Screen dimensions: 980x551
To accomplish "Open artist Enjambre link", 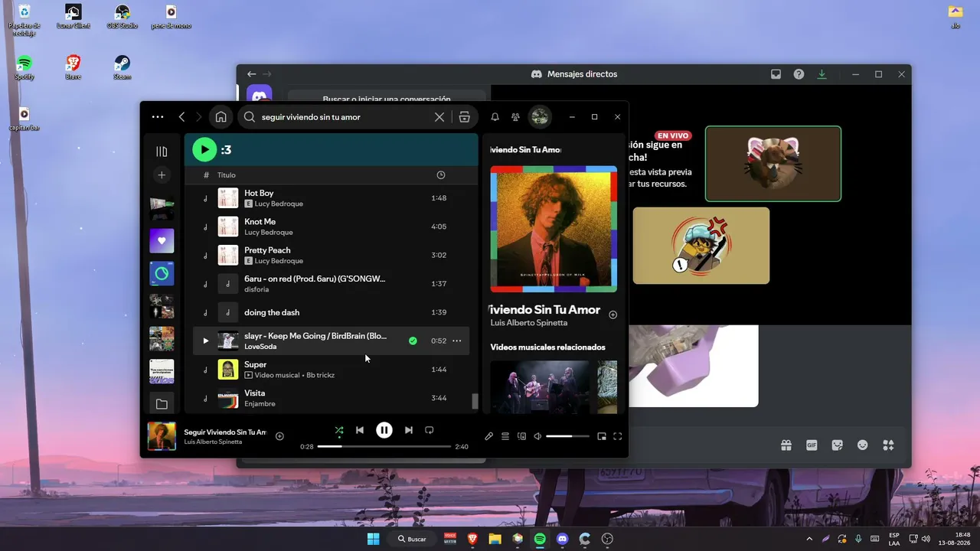I will (x=260, y=403).
